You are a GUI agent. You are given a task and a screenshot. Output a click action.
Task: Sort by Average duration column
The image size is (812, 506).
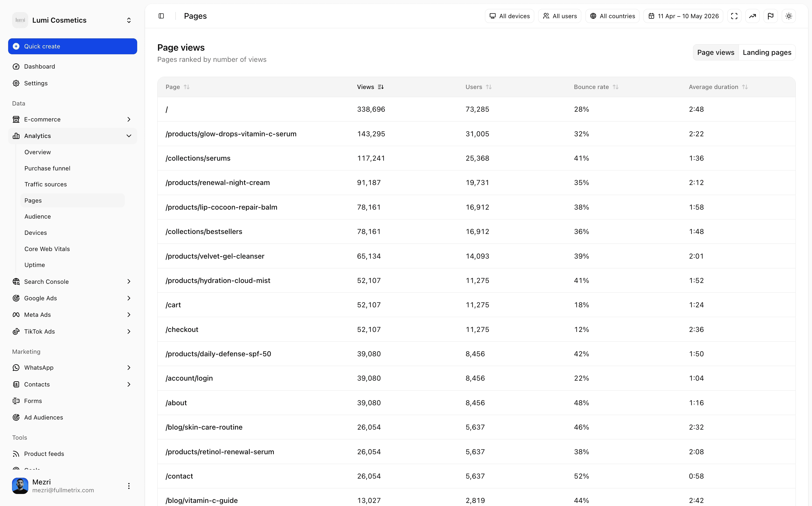tap(718, 87)
